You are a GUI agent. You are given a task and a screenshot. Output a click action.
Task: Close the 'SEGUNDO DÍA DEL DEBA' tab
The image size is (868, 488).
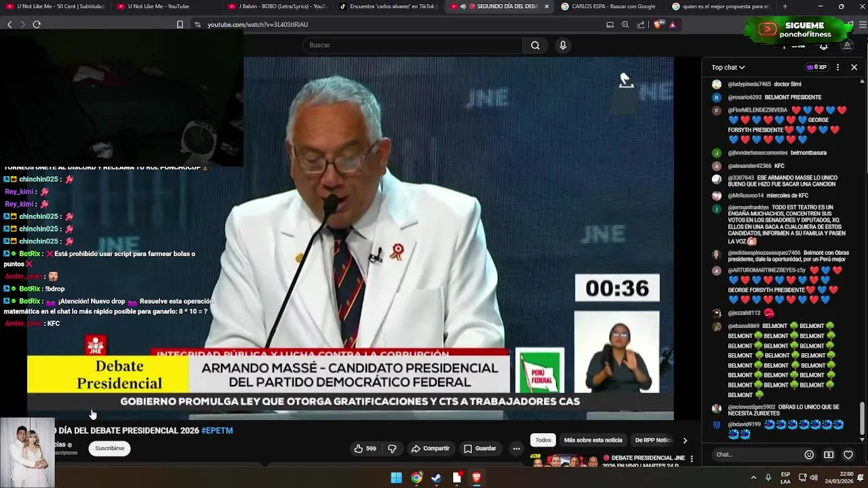click(547, 6)
